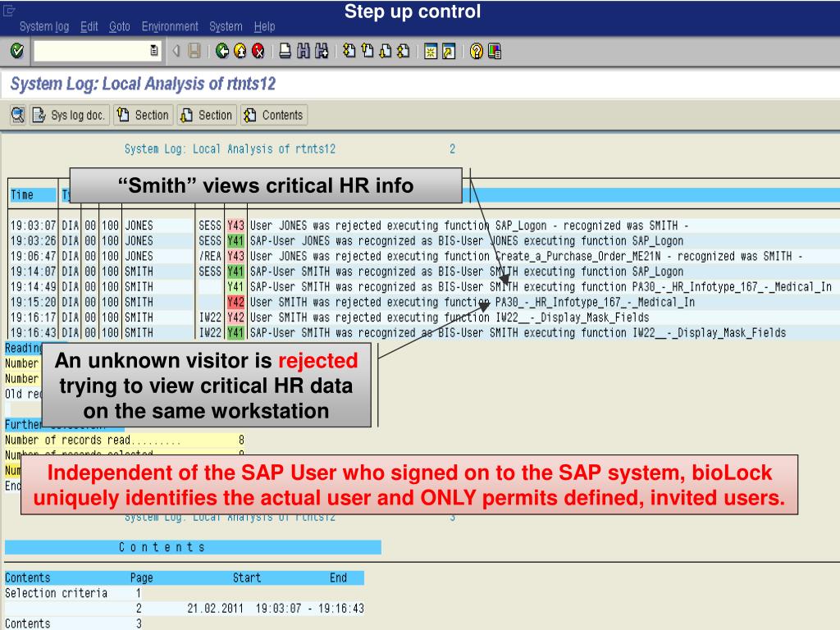The image size is (840, 630).
Task: Click the green Enter checkmark icon
Action: pyautogui.click(x=17, y=51)
